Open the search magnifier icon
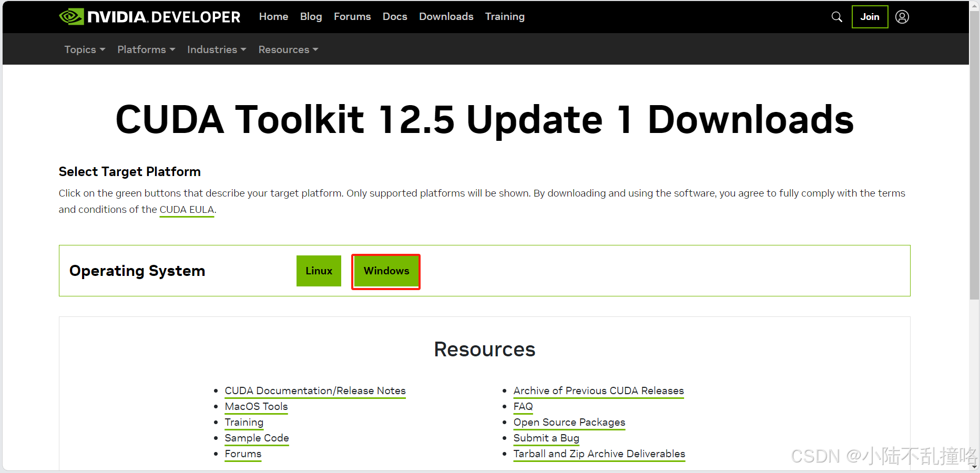 [837, 17]
